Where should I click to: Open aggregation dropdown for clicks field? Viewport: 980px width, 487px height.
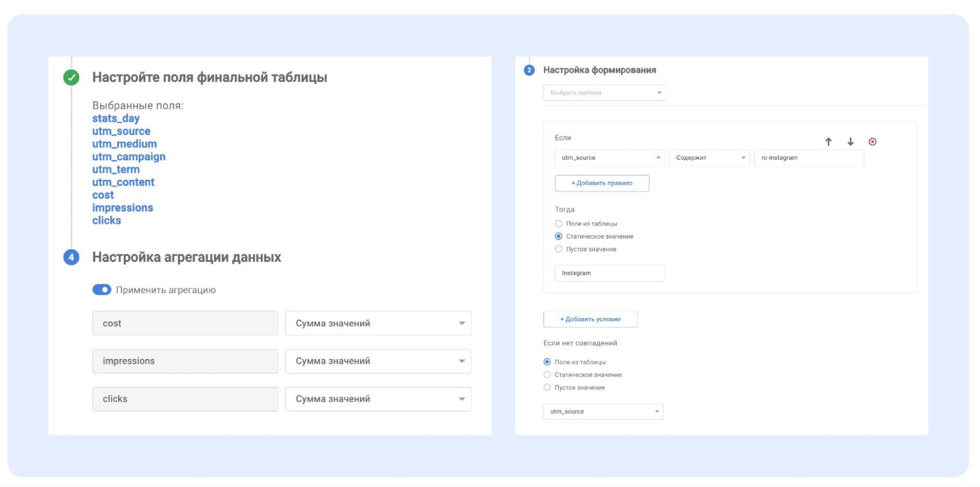(378, 399)
